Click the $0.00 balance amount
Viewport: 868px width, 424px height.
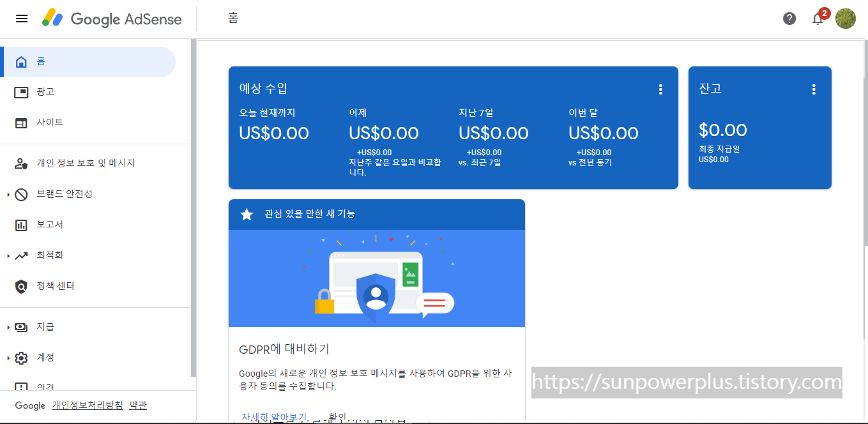pyautogui.click(x=723, y=130)
